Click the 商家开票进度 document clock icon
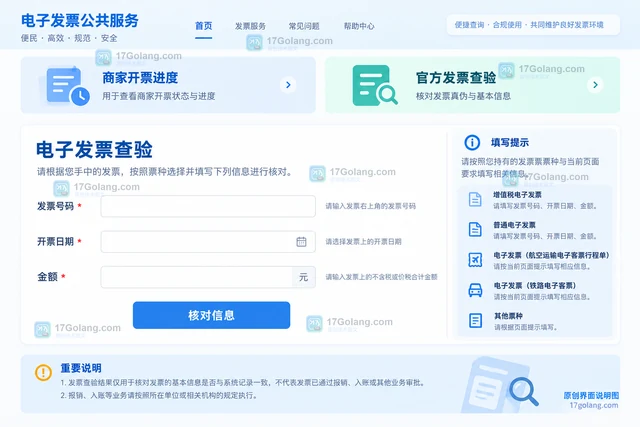The width and height of the screenshot is (640, 427). [67, 86]
